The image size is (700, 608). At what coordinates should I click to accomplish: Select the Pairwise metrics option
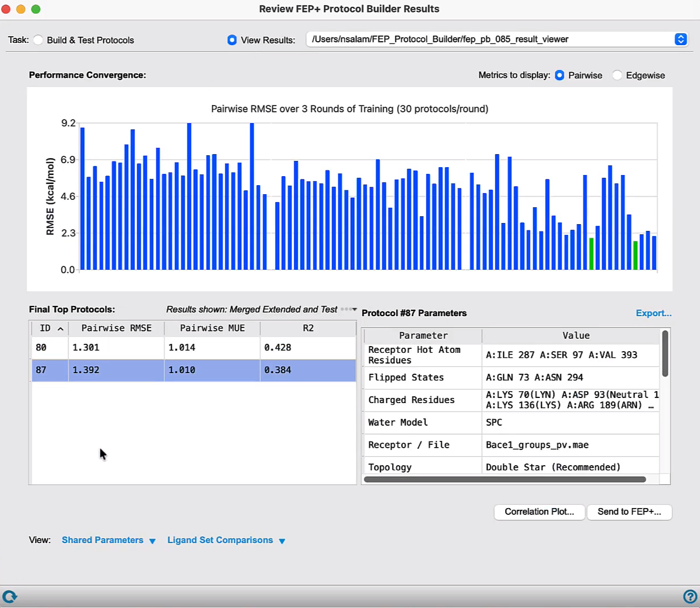point(559,75)
